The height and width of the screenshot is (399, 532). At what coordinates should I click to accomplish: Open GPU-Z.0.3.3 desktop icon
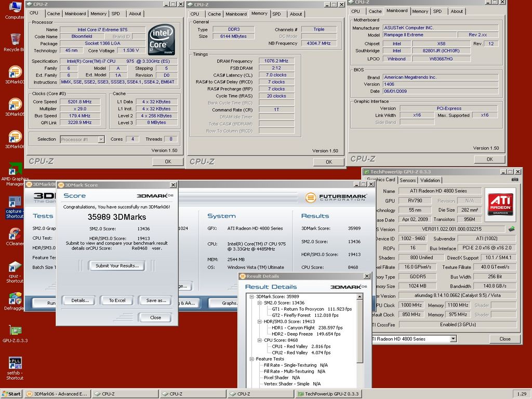tap(15, 334)
